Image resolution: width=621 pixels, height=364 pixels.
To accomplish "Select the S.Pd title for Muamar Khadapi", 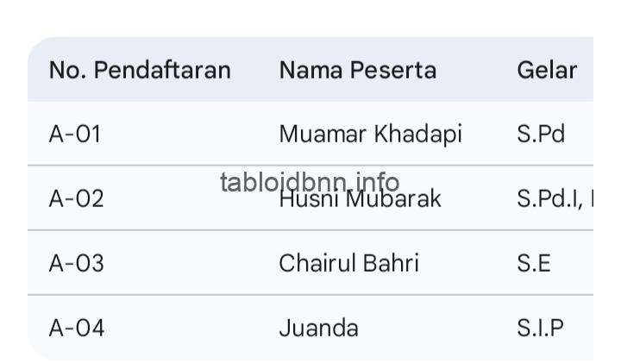I will click(541, 134).
